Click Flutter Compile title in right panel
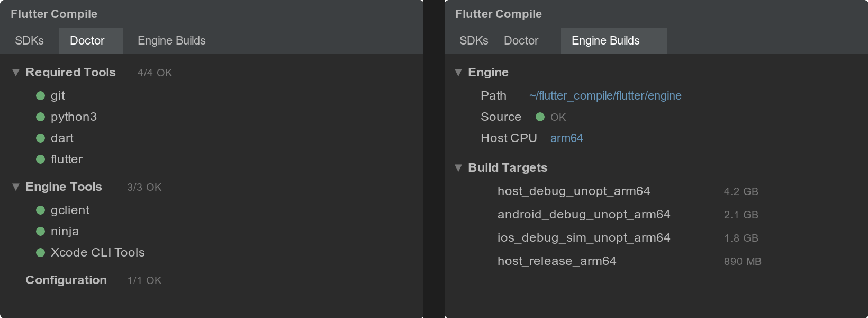Viewport: 868px width, 318px height. [x=499, y=14]
